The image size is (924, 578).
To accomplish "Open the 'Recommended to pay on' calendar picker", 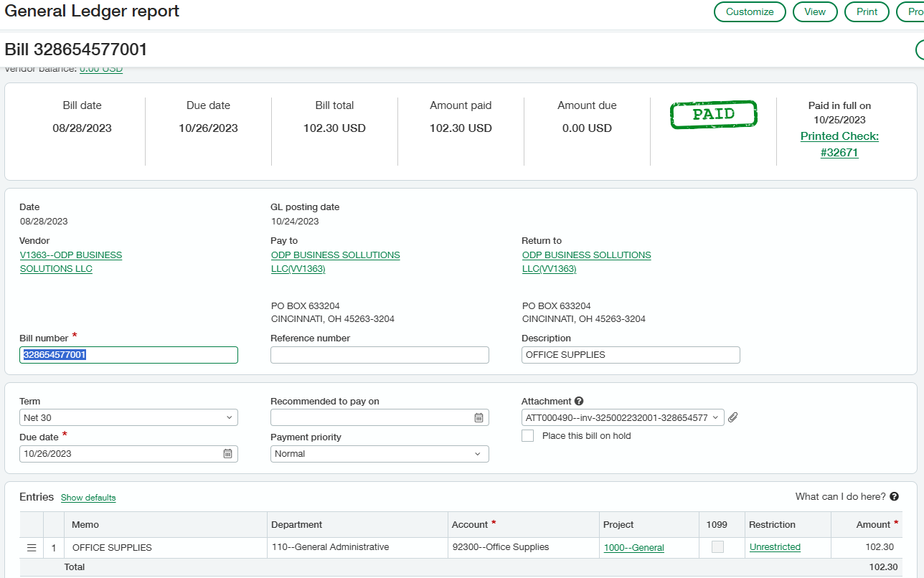I will pyautogui.click(x=479, y=417).
